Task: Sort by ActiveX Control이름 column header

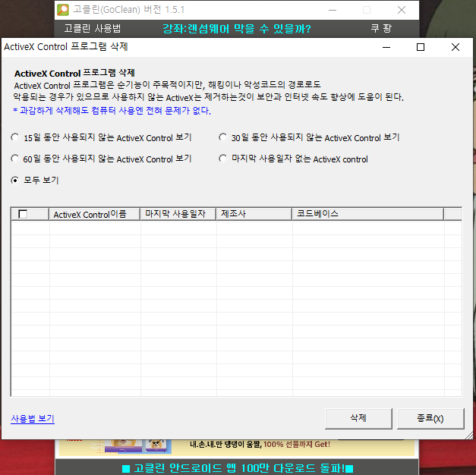Action: [x=94, y=214]
